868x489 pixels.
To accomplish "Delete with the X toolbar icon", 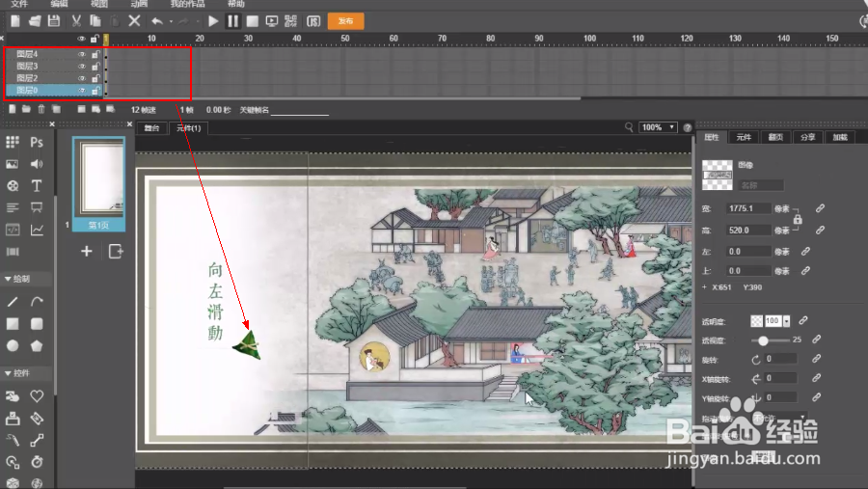I will (134, 21).
